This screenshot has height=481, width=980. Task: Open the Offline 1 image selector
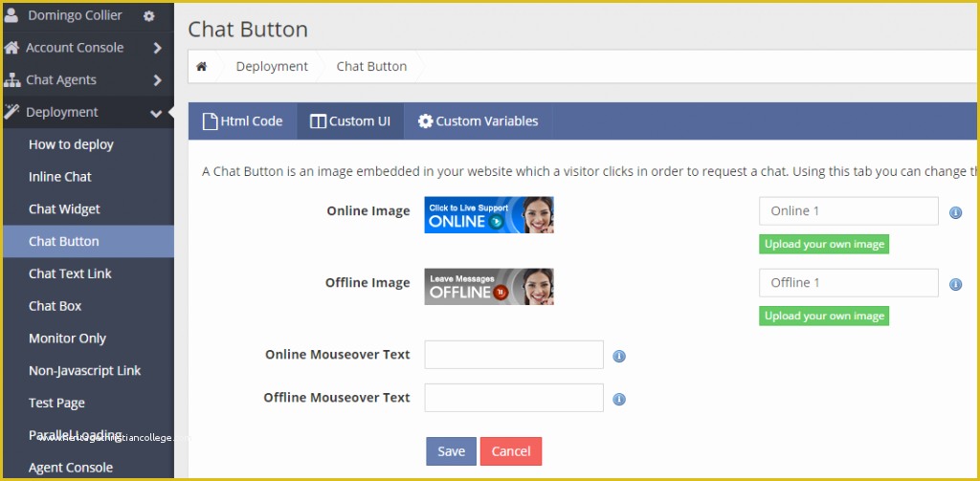pos(849,283)
